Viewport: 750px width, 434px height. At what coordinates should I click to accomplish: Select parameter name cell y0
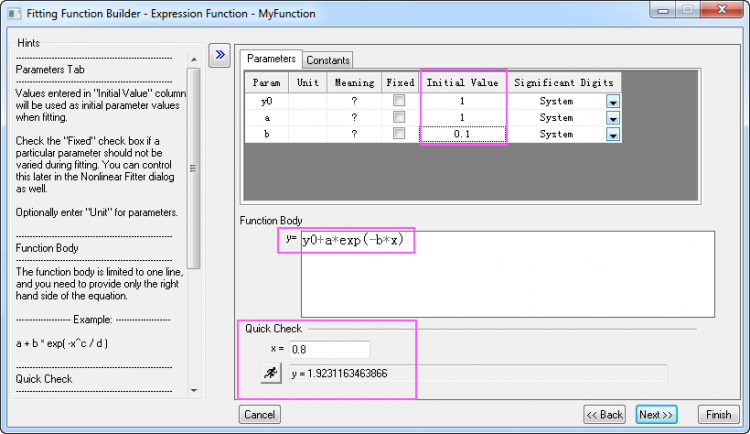[x=266, y=101]
